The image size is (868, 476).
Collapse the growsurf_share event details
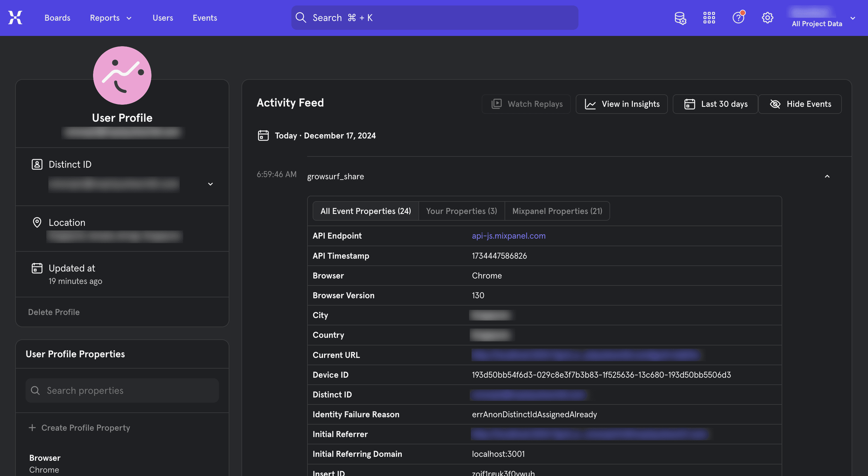[x=828, y=176]
